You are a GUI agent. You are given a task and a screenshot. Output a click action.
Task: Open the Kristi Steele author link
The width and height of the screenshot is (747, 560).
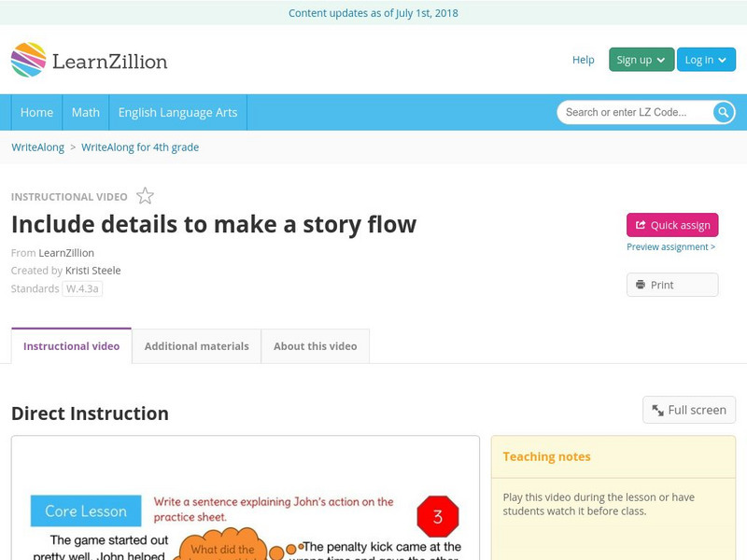coord(92,271)
